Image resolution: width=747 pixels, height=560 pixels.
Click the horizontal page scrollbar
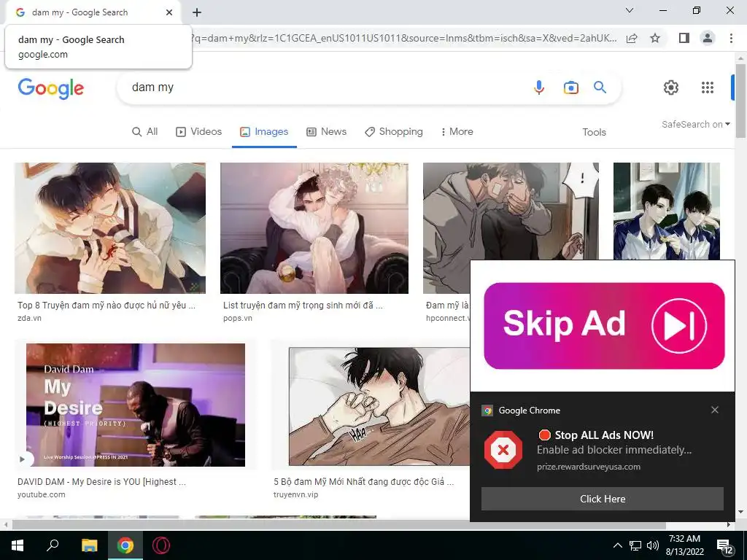(x=338, y=525)
